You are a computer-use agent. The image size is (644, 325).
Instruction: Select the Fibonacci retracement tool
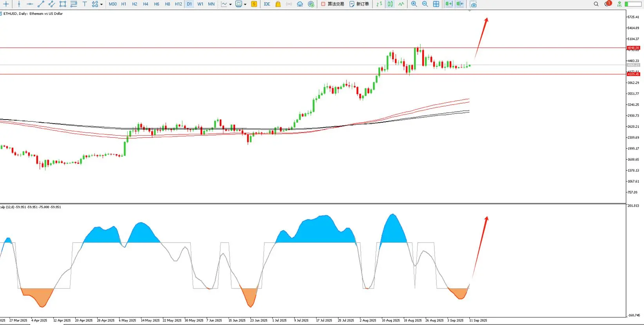tap(74, 4)
